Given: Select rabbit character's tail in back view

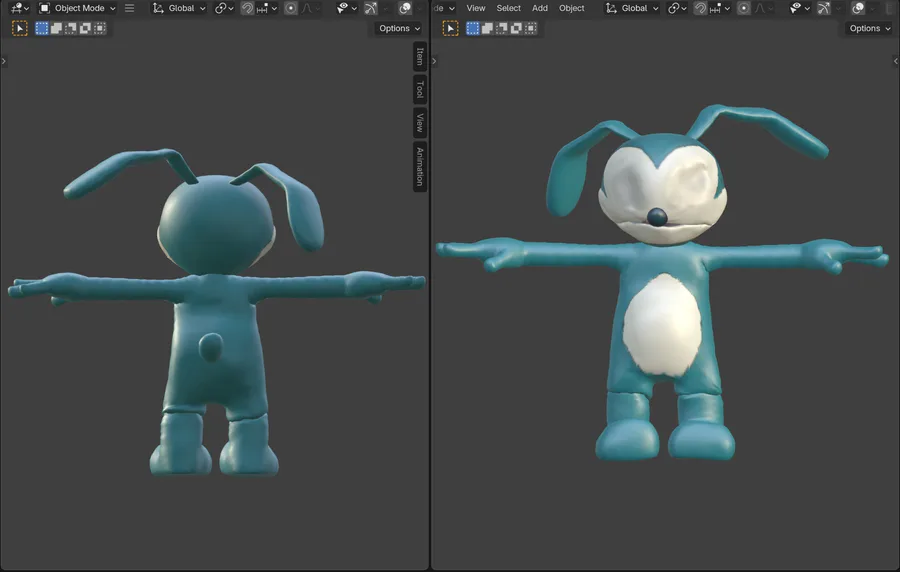Looking at the screenshot, I should [x=211, y=347].
